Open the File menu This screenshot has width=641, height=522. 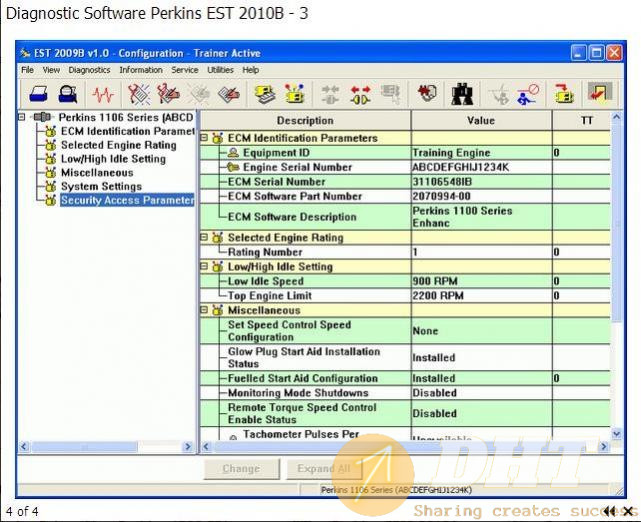click(27, 70)
